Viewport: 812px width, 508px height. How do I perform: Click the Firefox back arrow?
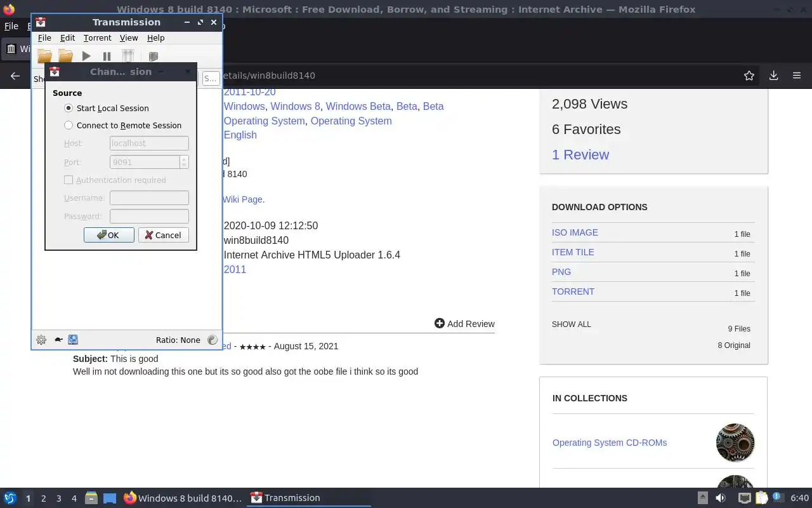pos(15,76)
